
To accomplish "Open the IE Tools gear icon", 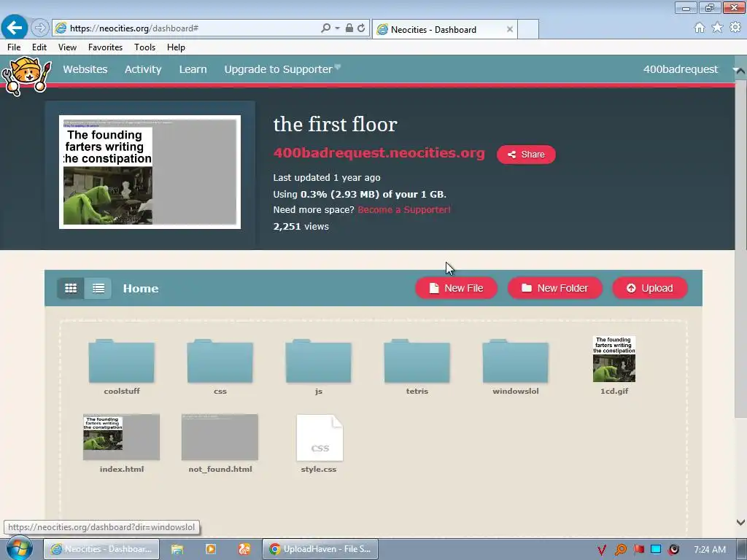I will 735,28.
